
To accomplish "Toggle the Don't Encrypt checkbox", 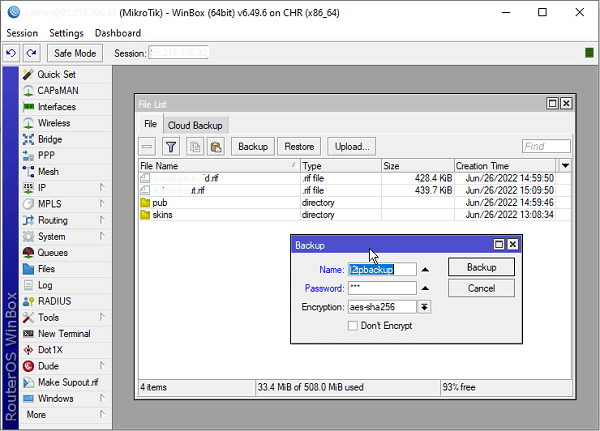I will tap(352, 326).
